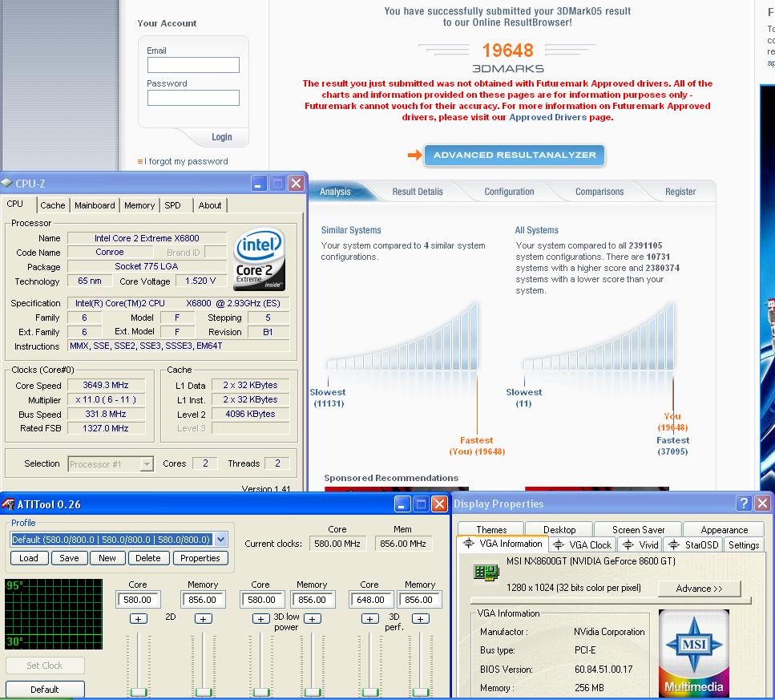Click the MSI Multimedia logo image
The height and width of the screenshot is (700, 775).
(x=694, y=653)
